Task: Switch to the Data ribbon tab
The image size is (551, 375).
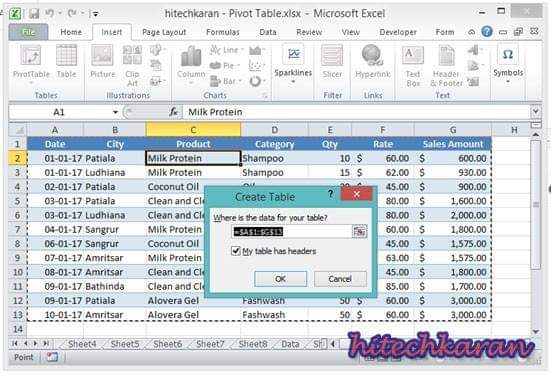Action: tap(268, 32)
